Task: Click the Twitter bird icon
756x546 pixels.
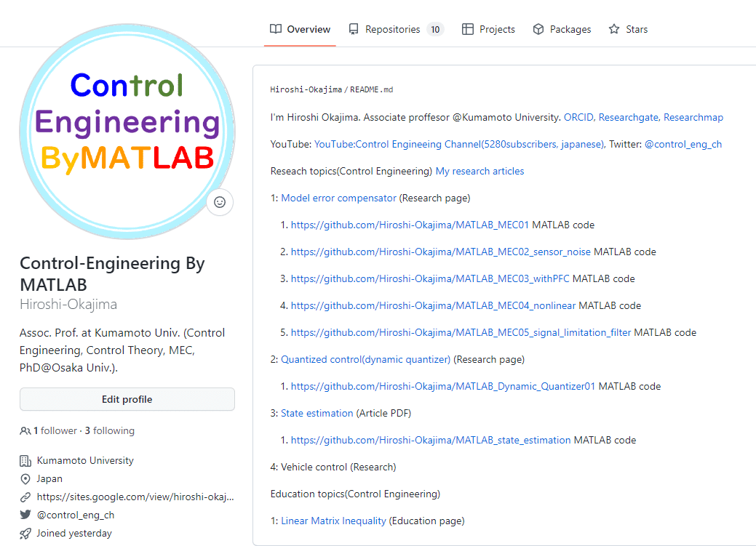Action: 25,515
